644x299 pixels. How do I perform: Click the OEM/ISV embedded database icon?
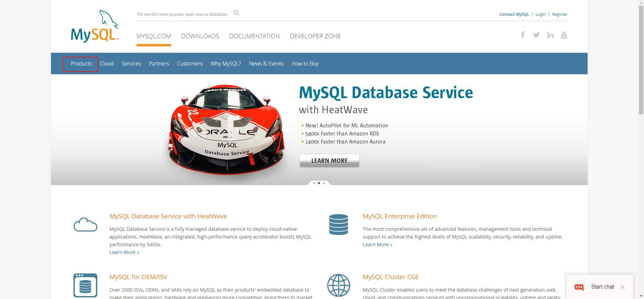pyautogui.click(x=86, y=285)
